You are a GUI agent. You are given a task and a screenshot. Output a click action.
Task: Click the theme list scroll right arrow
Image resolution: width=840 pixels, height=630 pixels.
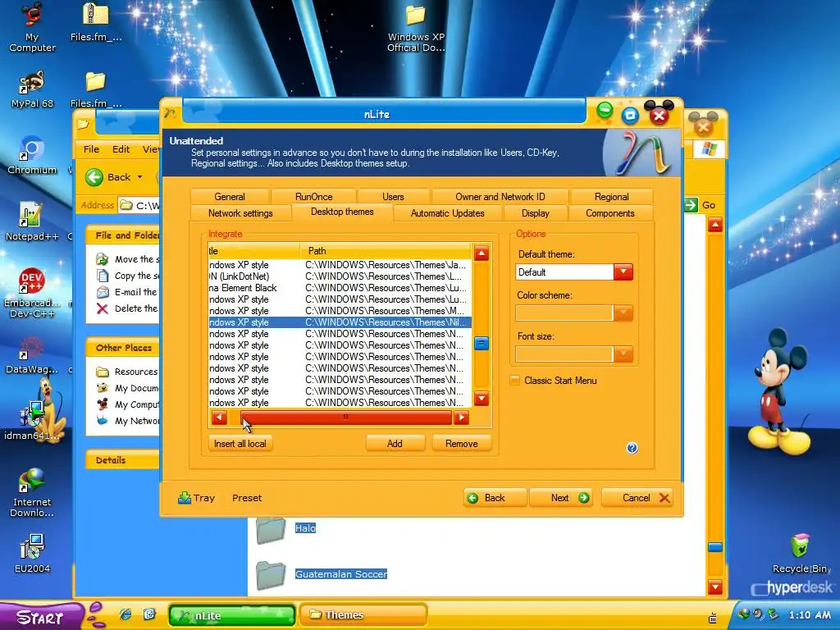click(x=461, y=418)
